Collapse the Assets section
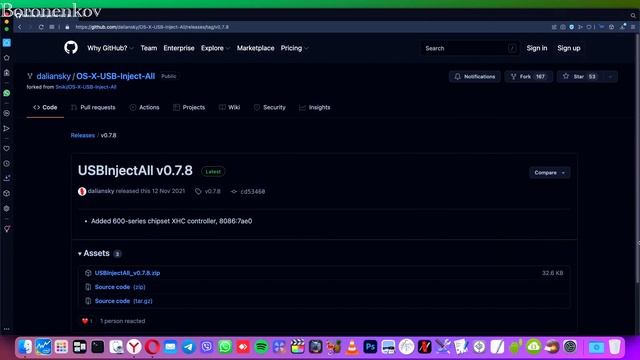640x360 pixels. [94, 253]
